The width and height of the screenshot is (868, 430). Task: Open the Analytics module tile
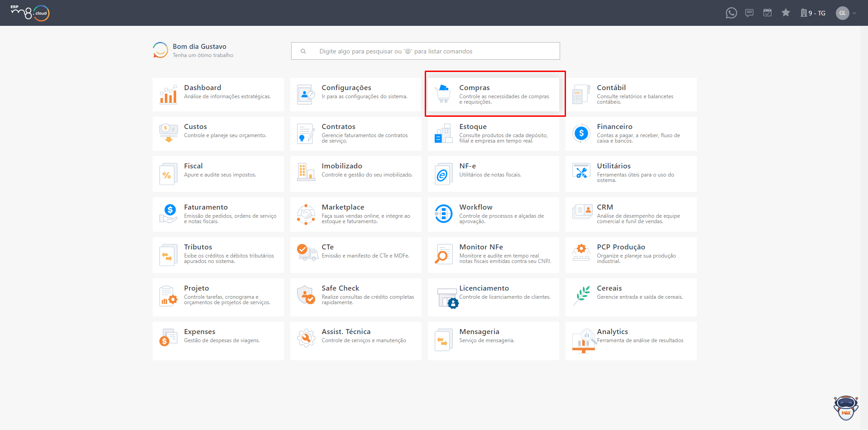(x=631, y=341)
